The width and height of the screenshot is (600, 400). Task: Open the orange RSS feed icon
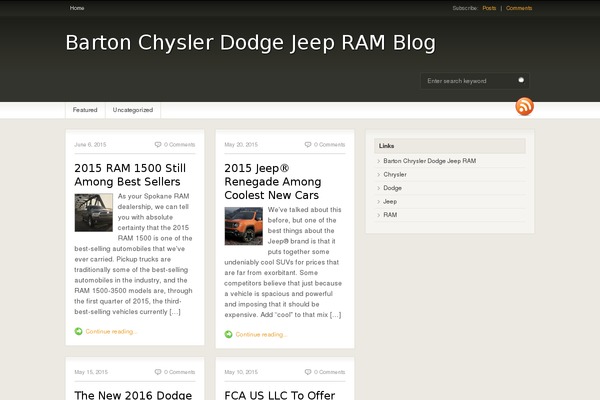(x=524, y=106)
